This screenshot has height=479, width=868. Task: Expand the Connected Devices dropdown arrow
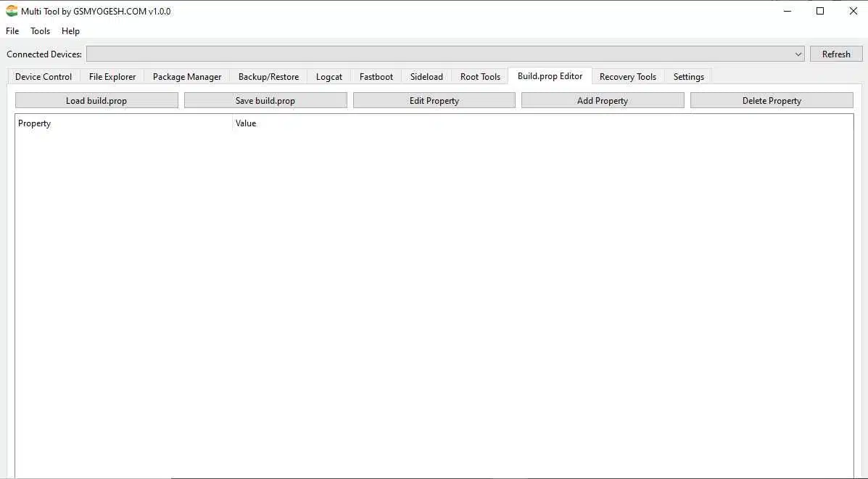pyautogui.click(x=798, y=54)
